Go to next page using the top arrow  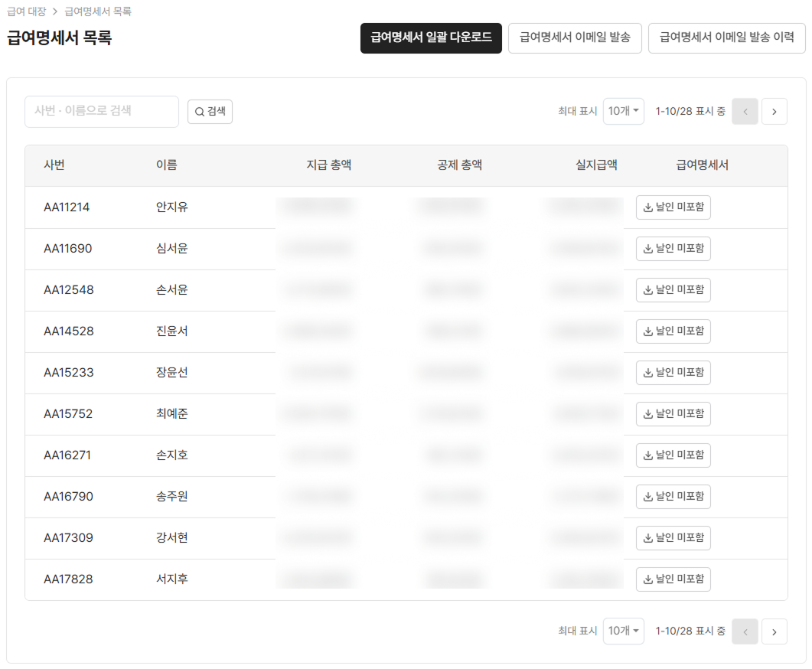[x=774, y=111]
